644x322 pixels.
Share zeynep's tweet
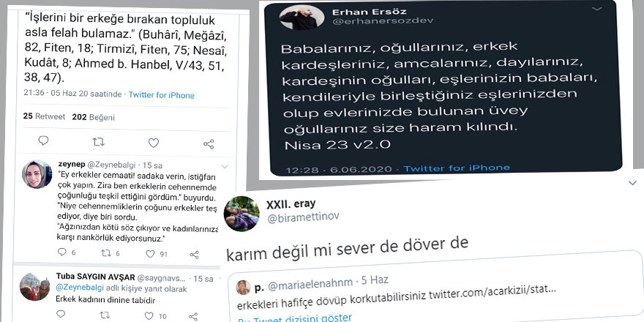[x=195, y=255]
